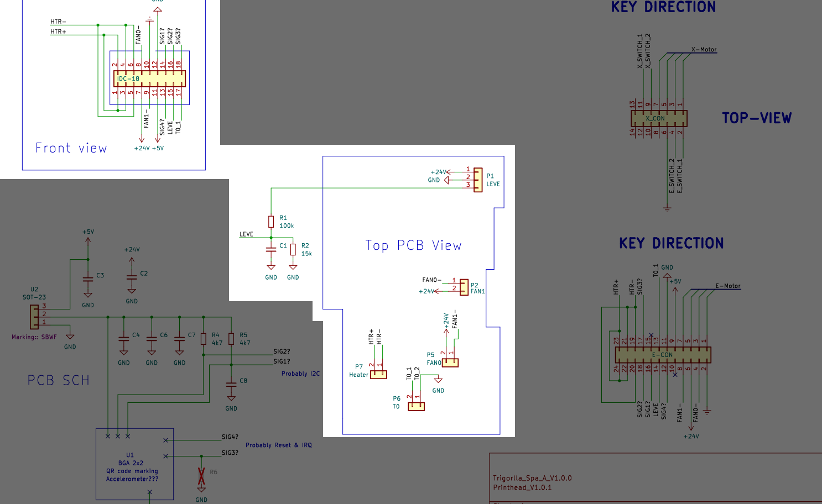Click the crossed-out resistor R6
822x504 pixels.
(201, 476)
